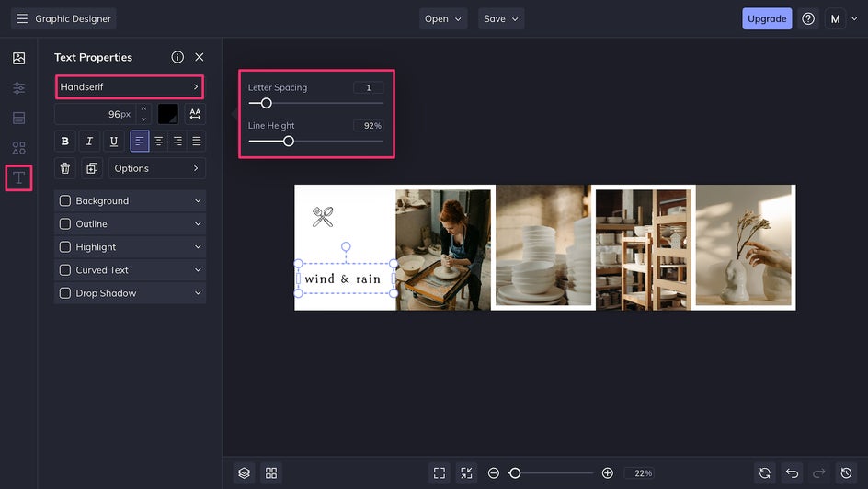Show Text Properties info icon
Viewport: 868px width, 489px height.
point(177,57)
